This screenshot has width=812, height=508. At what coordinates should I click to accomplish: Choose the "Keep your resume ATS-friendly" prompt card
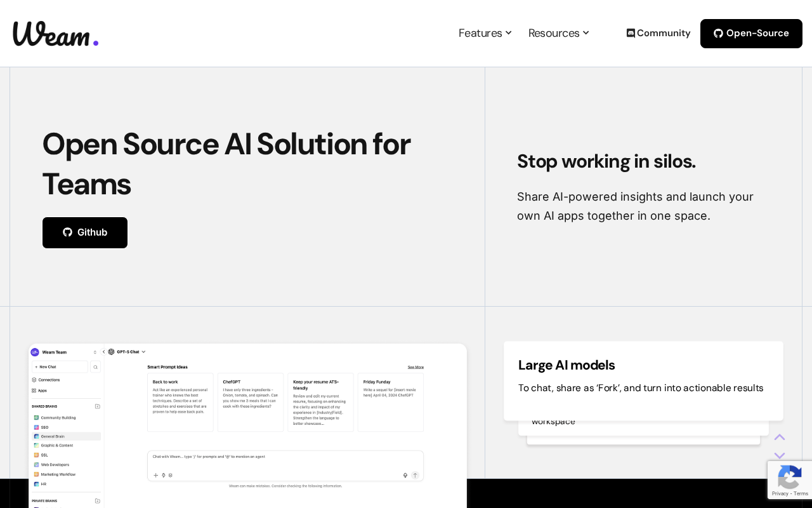point(320,403)
